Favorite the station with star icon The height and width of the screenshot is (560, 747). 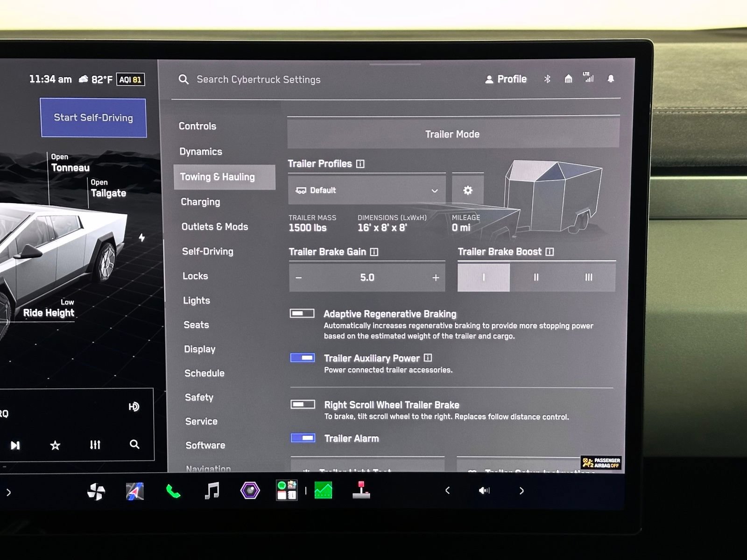point(55,445)
